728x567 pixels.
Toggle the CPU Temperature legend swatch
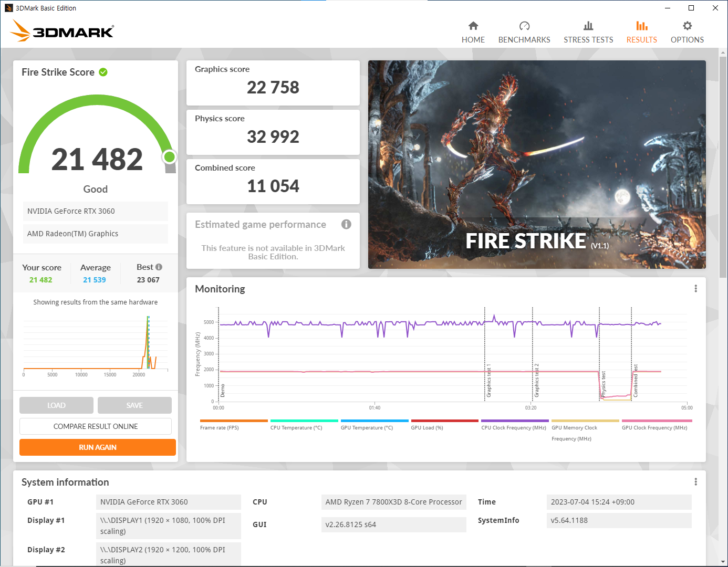click(x=304, y=421)
